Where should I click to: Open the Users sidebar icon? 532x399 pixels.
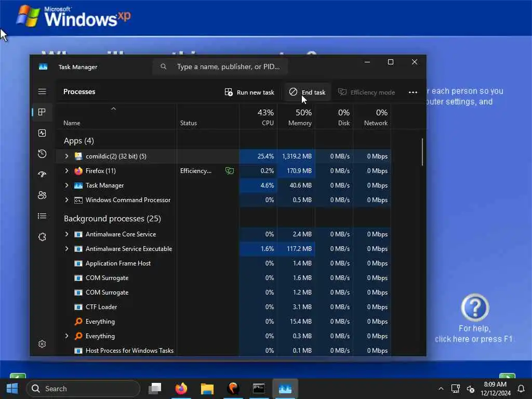click(x=42, y=195)
